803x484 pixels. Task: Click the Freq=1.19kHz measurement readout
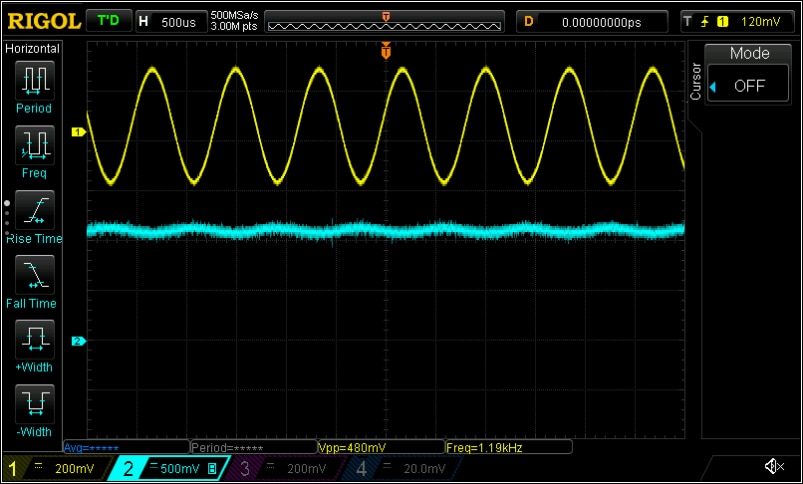[508, 447]
